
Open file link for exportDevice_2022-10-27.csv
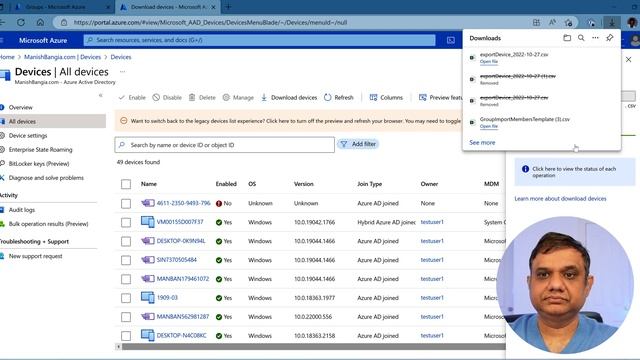489,62
